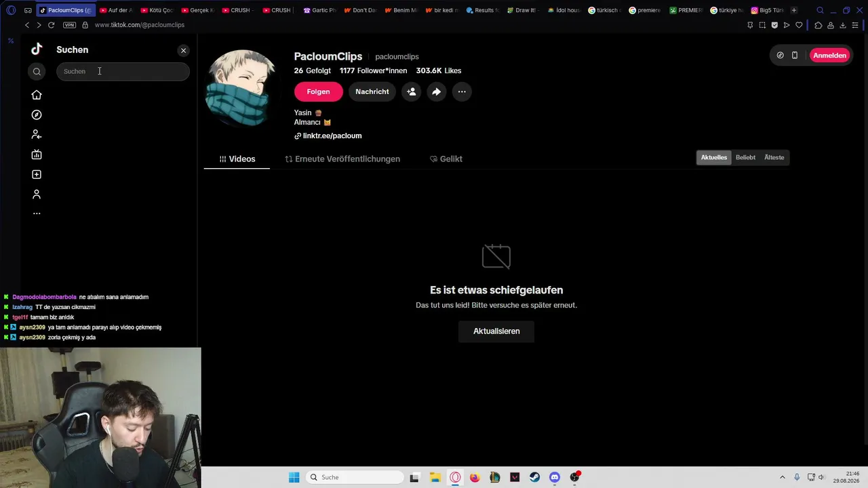Click the Aktualisieren button
Screen dimensions: 868x488
(496, 331)
